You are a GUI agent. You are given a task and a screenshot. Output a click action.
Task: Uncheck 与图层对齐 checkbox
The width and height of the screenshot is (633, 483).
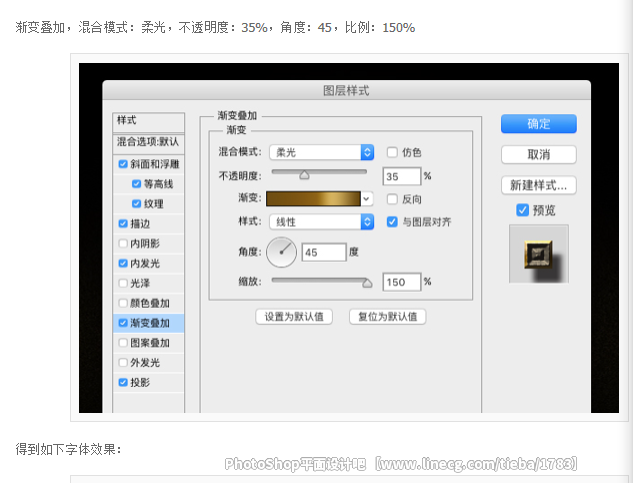point(392,222)
